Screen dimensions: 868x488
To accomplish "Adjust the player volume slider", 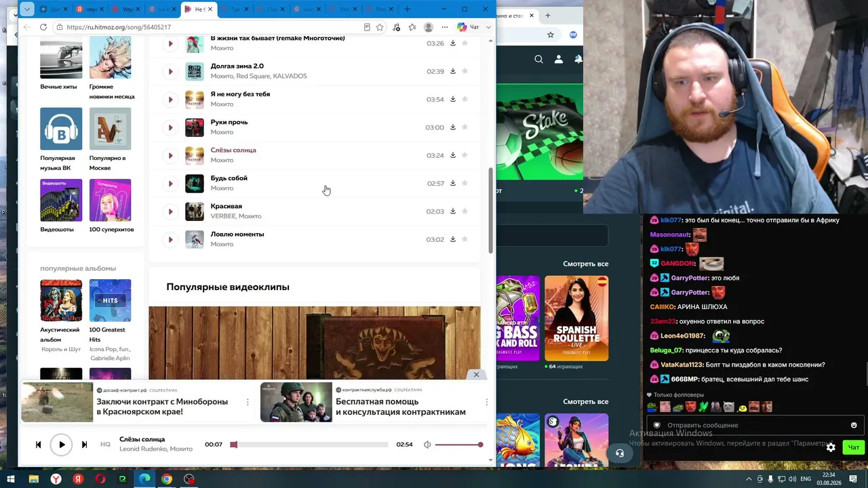I will [x=459, y=445].
